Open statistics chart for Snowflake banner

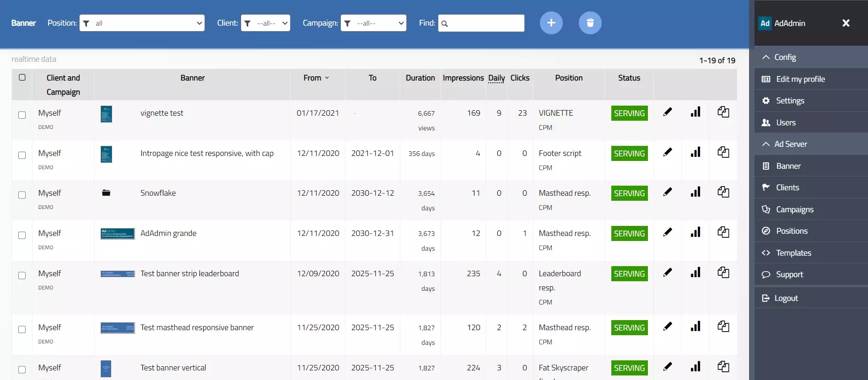pyautogui.click(x=695, y=192)
